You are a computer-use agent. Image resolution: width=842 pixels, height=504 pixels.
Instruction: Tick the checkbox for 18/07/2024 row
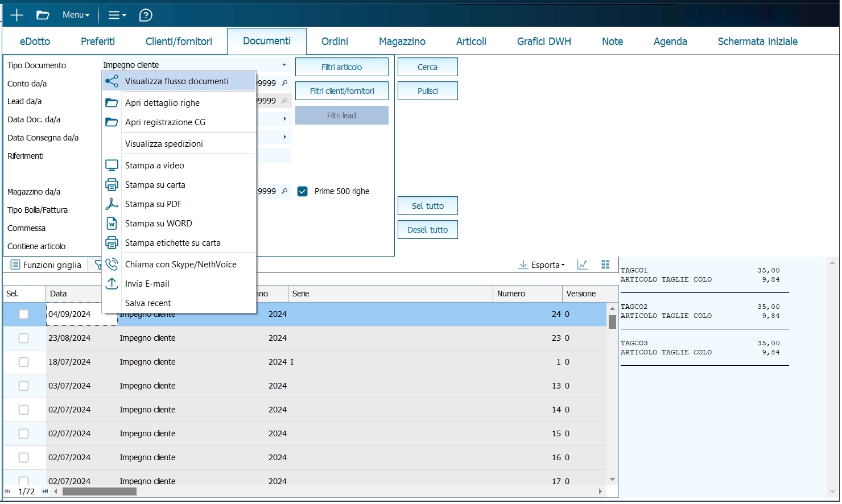tap(23, 362)
